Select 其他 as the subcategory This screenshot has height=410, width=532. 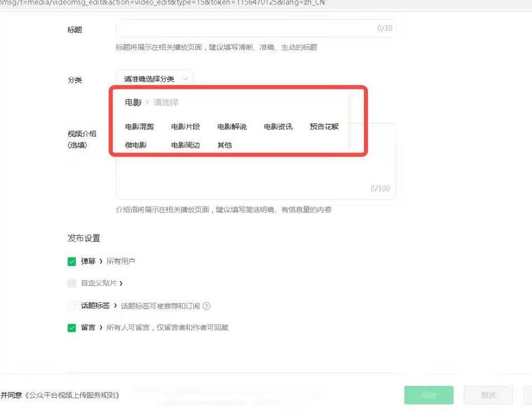click(223, 145)
